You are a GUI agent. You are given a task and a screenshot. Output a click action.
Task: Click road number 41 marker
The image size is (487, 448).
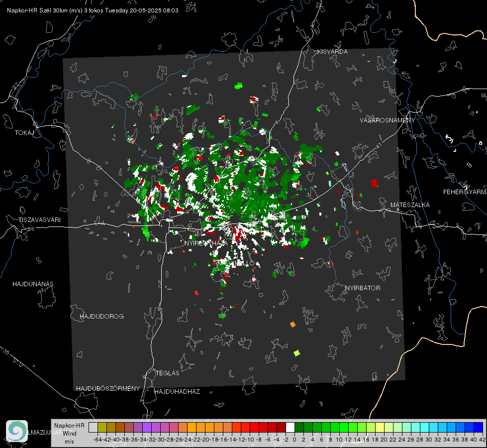point(379,145)
